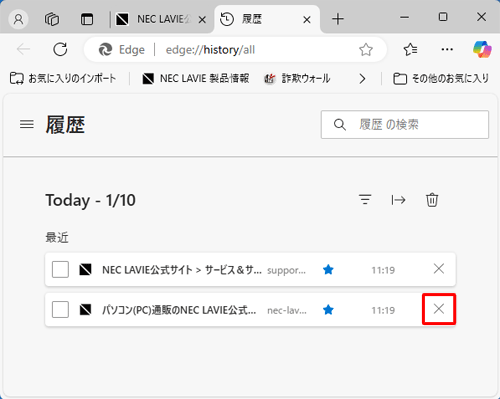Toggle the history hamburger menu
The width and height of the screenshot is (500, 399).
pyautogui.click(x=27, y=124)
